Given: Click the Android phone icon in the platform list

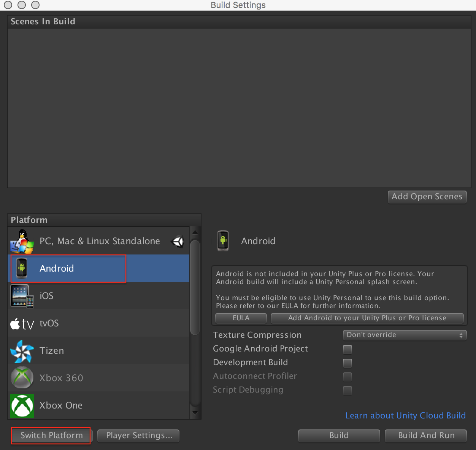Looking at the screenshot, I should [x=22, y=268].
